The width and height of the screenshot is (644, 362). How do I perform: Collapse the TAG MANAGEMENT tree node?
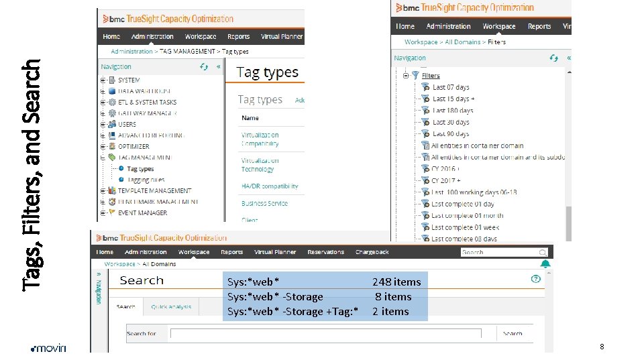(103, 158)
